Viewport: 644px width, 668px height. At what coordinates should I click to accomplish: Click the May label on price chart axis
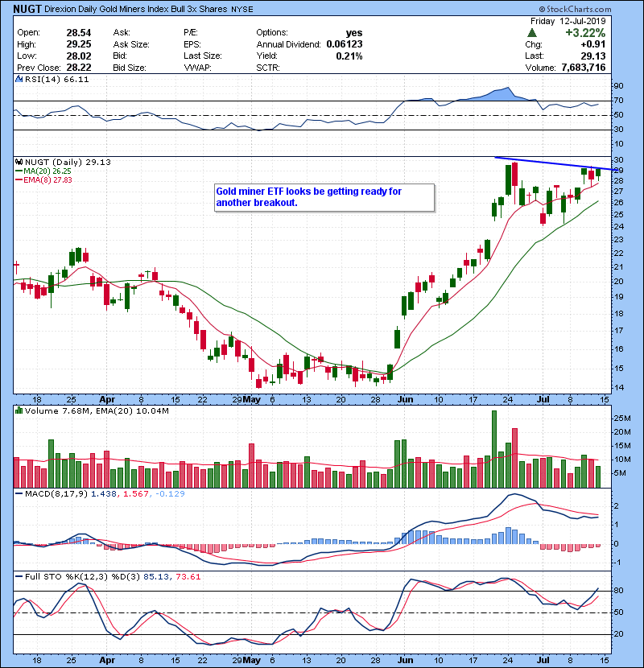[x=252, y=400]
